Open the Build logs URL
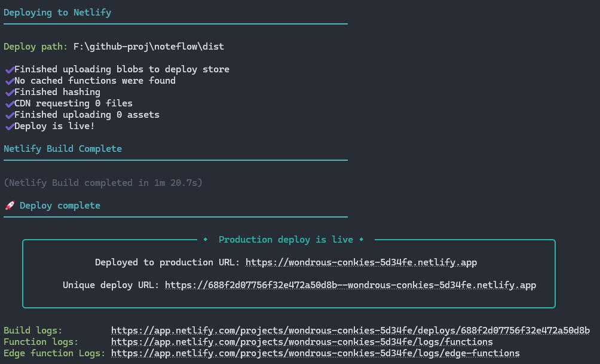The image size is (600, 364). click(350, 331)
